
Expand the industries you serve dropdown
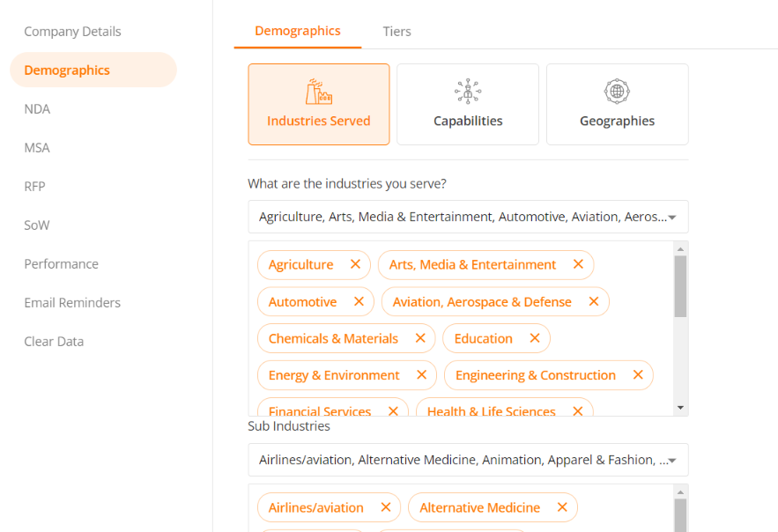(468, 217)
